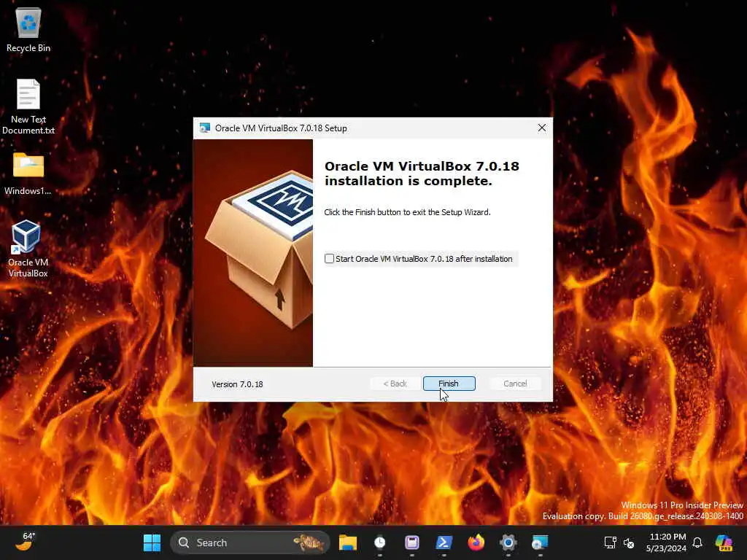Open the purple app icon on the taskbar
Image resolution: width=747 pixels, height=560 pixels.
[x=412, y=542]
